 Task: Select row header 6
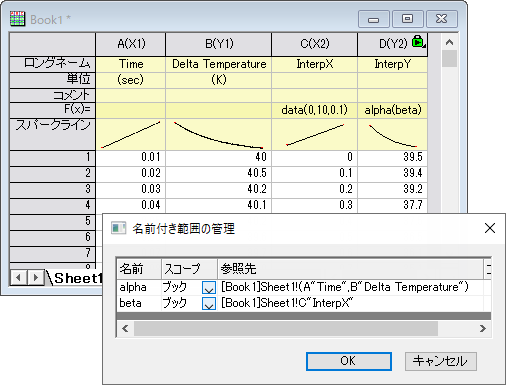coord(53,238)
